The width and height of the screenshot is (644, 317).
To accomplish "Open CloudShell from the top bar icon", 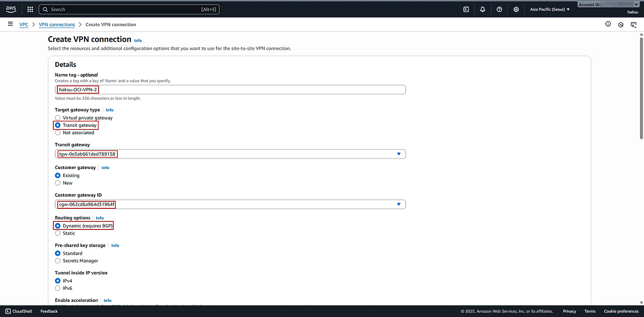I will point(466,9).
